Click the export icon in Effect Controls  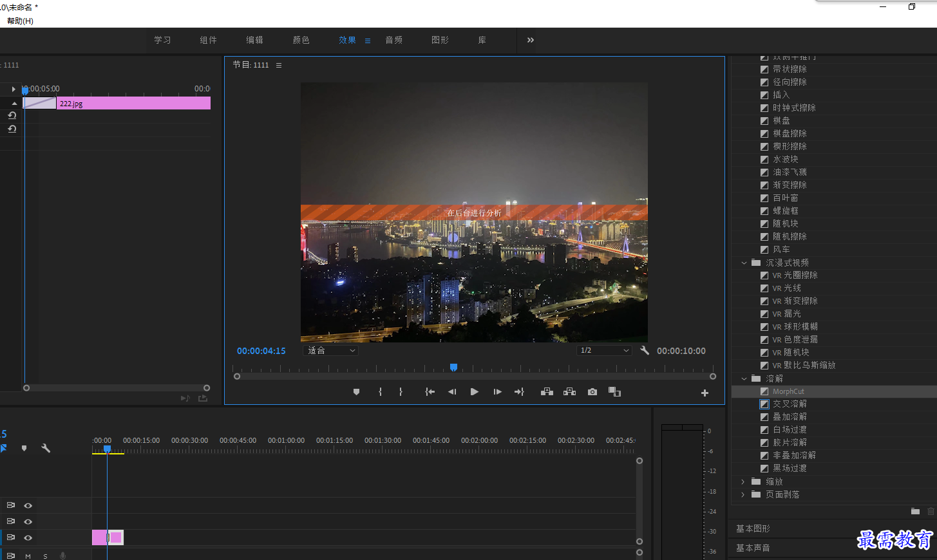203,398
